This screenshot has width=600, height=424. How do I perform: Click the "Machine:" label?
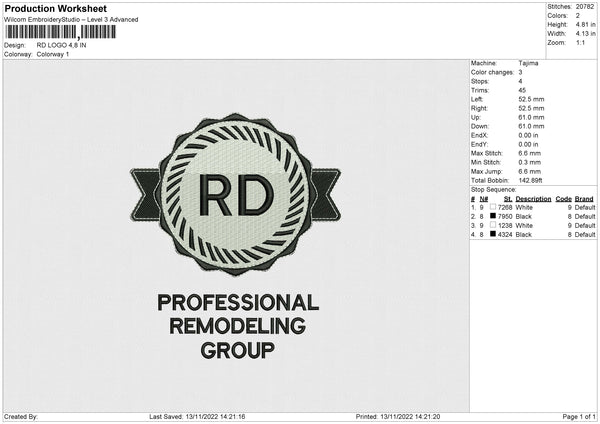click(x=484, y=63)
